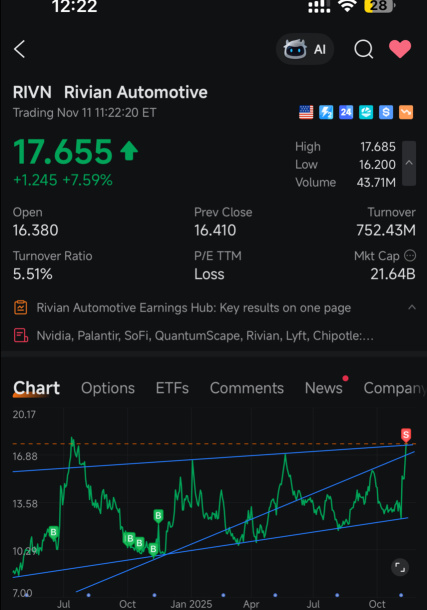Tap the blue lightning bolt icon

[x=326, y=112]
